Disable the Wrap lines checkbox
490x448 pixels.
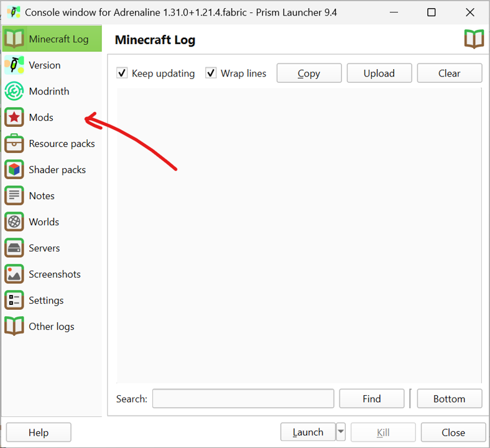[x=211, y=73]
